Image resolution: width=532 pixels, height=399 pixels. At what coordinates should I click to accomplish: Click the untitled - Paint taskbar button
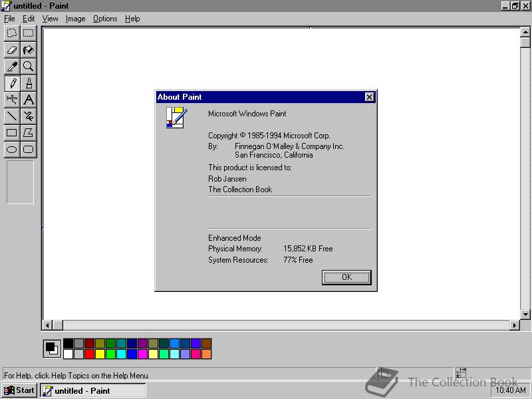click(x=93, y=390)
